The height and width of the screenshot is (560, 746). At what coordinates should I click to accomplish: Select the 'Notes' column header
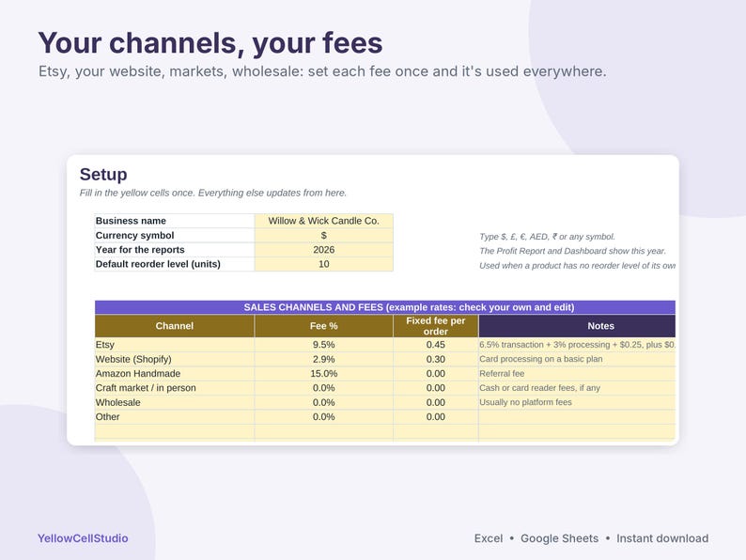pos(577,326)
